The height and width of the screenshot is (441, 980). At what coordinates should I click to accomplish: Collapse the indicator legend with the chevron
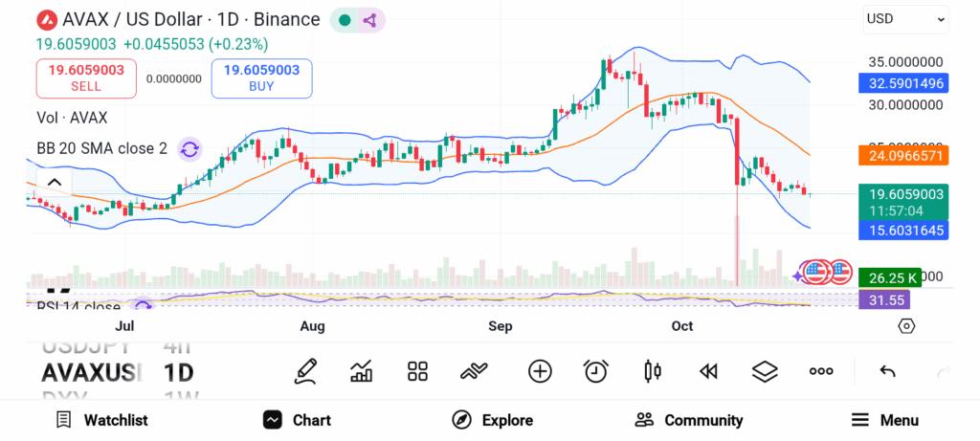[55, 183]
